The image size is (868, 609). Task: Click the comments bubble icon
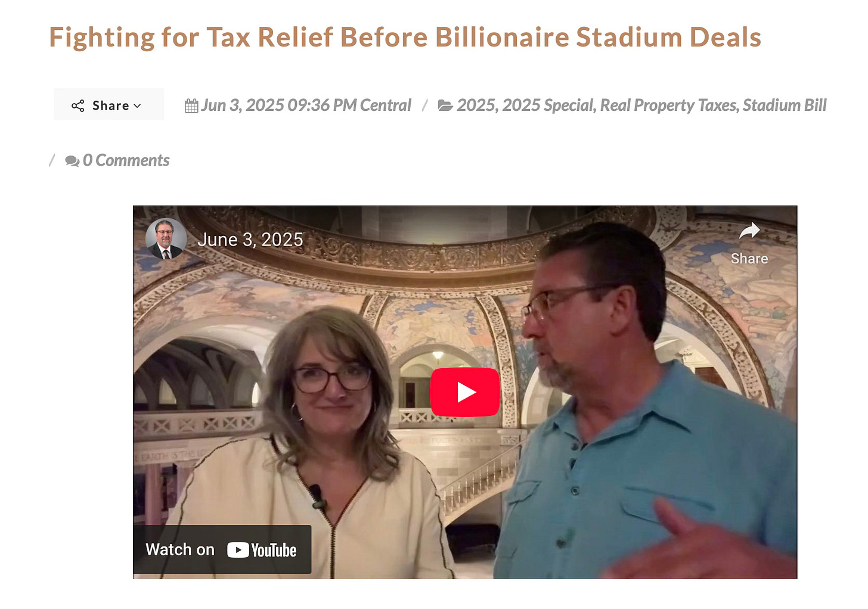pos(72,161)
